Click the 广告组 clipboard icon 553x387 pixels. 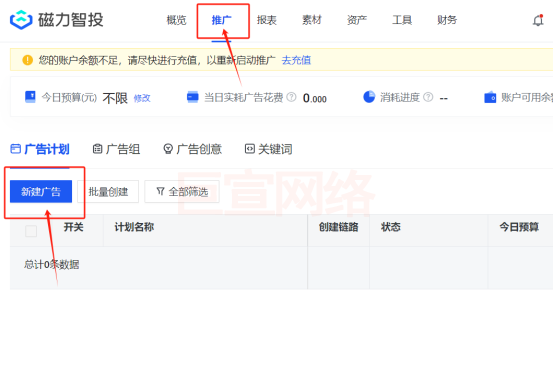coord(97,149)
